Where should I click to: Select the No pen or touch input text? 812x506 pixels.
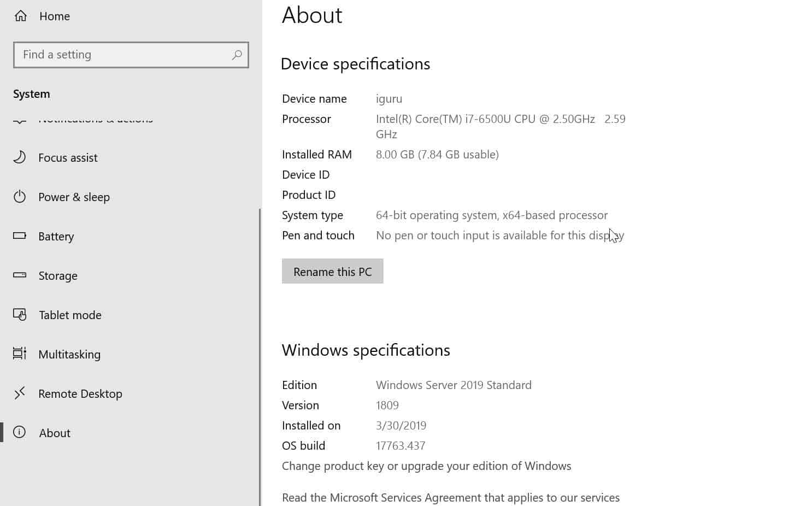(500, 236)
